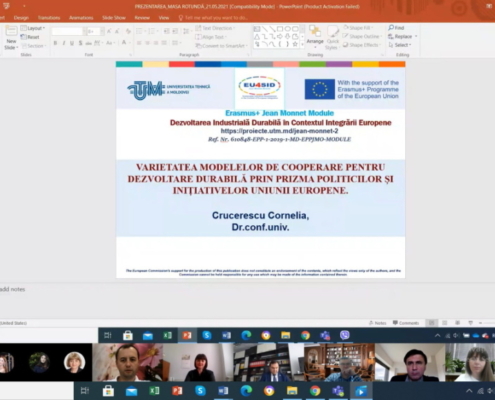The height and width of the screenshot is (400, 495).
Task: Toggle Text Shadow formatting
Action: (80, 43)
